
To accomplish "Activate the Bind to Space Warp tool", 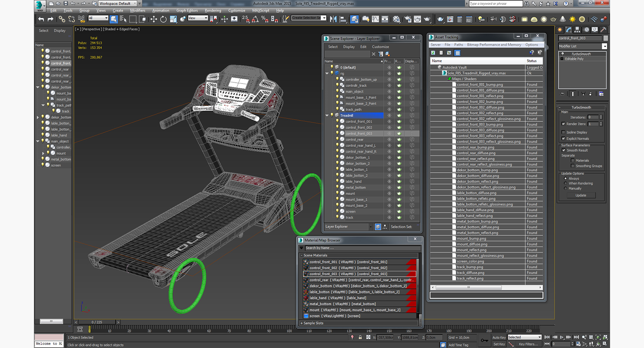I will pyautogui.click(x=81, y=19).
